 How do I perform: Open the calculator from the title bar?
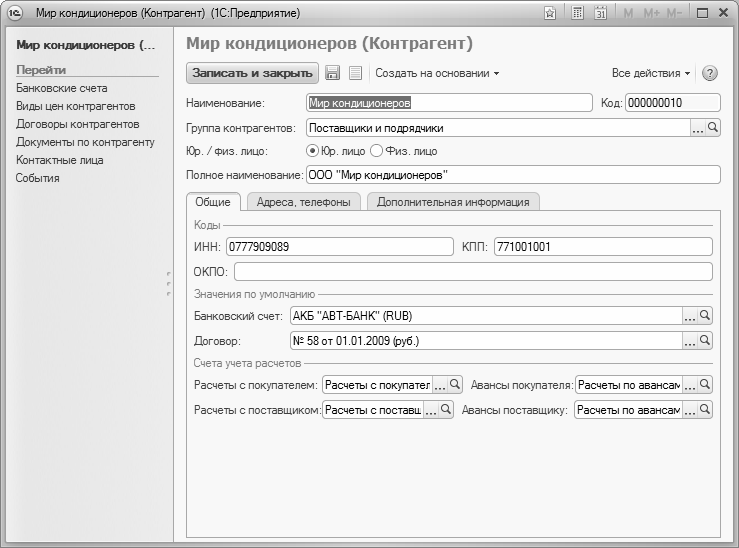click(578, 13)
